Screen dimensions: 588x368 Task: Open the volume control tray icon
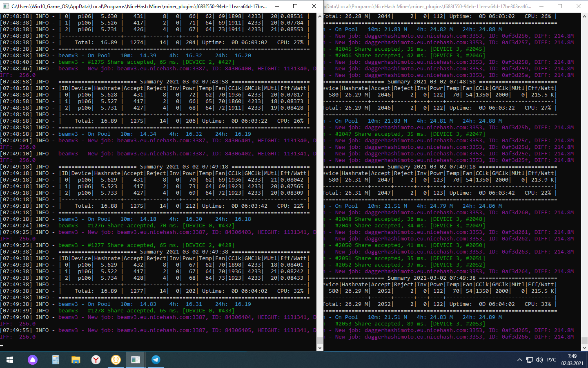[x=539, y=360]
